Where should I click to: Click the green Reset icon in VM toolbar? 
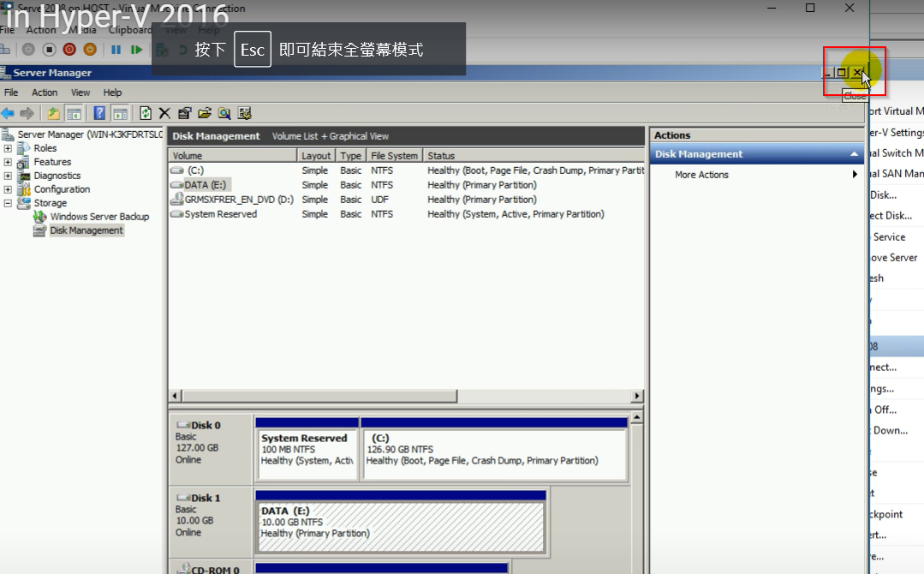pos(137,50)
